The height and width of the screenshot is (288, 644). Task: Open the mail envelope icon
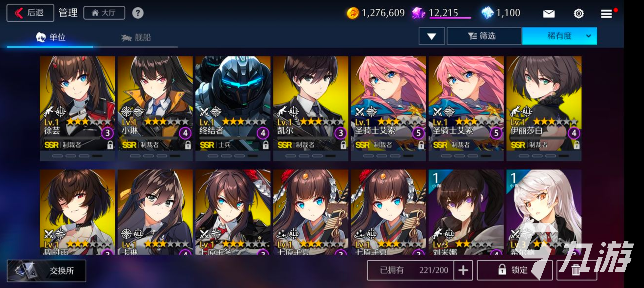[549, 14]
